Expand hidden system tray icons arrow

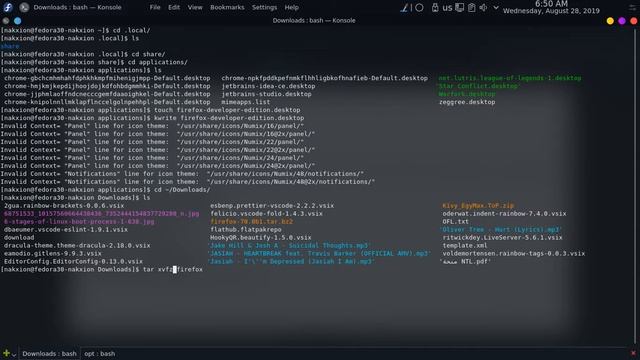(x=496, y=7)
